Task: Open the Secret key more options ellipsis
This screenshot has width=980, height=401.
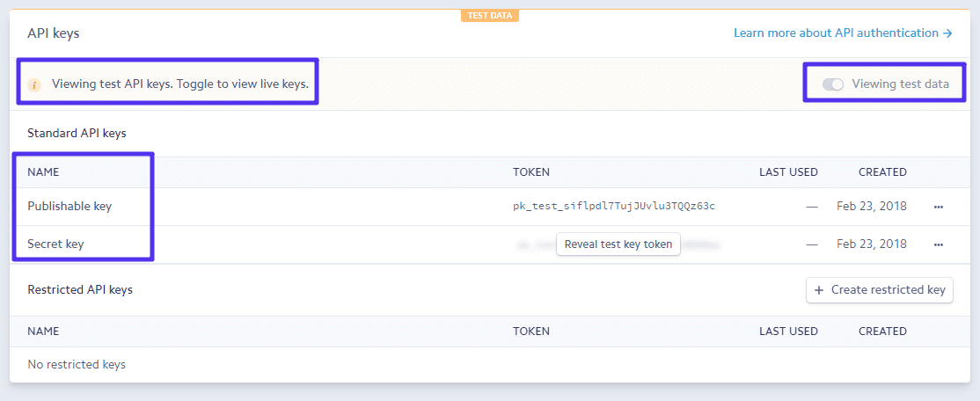Action: [x=938, y=244]
